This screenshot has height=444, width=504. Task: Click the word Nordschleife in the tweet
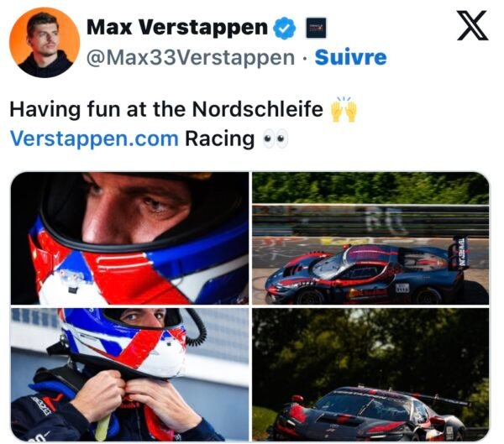click(258, 109)
